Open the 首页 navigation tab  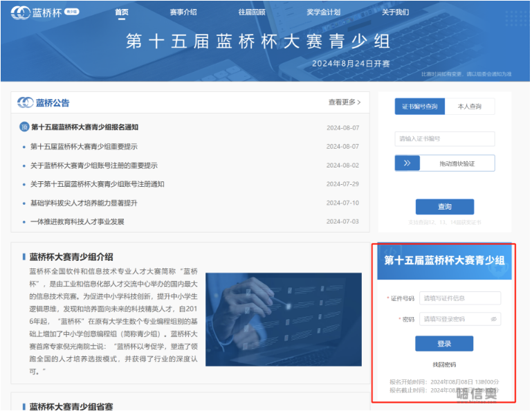(x=122, y=12)
